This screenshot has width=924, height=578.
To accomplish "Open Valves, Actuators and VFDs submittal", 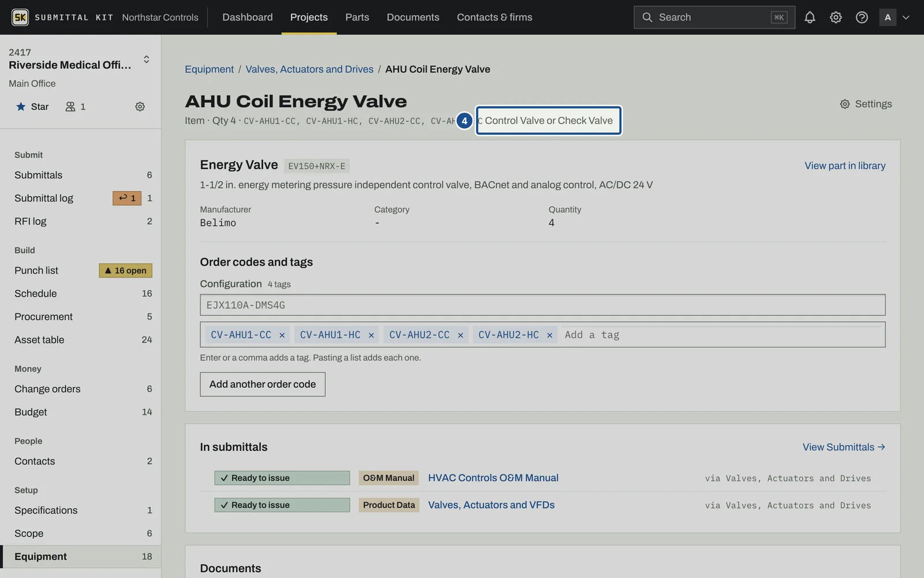I will [491, 505].
